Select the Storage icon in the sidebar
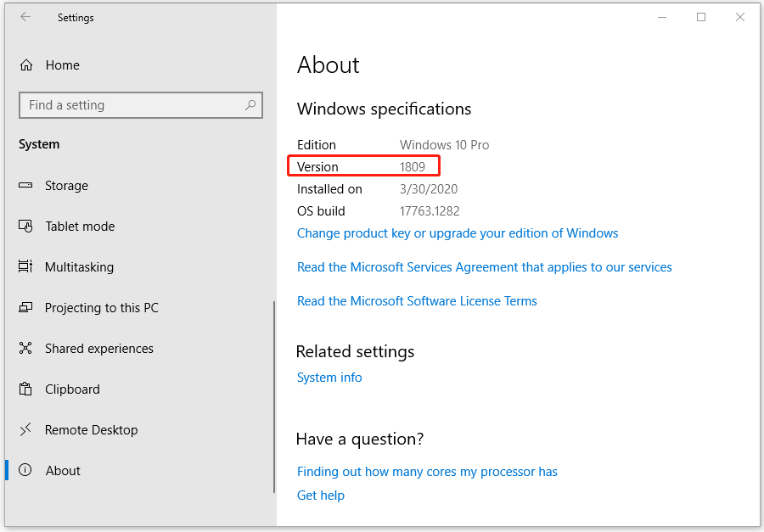This screenshot has height=532, width=764. [27, 185]
